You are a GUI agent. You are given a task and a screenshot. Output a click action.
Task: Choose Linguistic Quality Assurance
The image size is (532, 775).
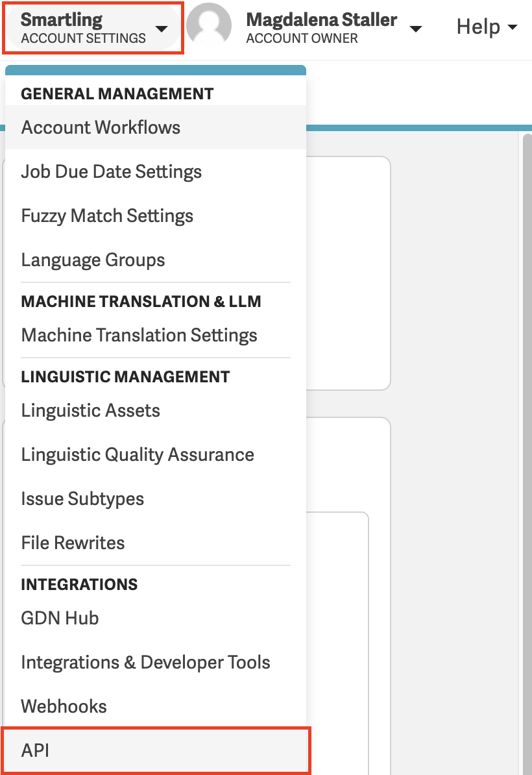pyautogui.click(x=138, y=454)
